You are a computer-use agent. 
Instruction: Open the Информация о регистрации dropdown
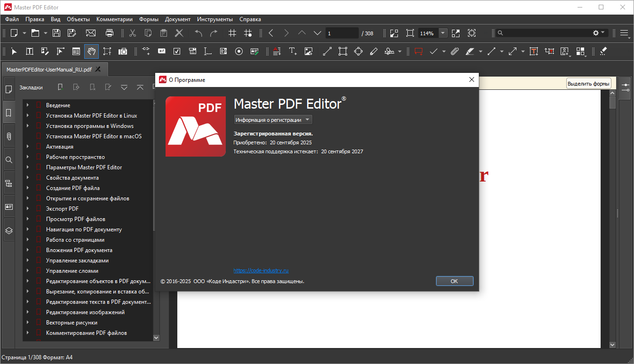pyautogui.click(x=273, y=120)
